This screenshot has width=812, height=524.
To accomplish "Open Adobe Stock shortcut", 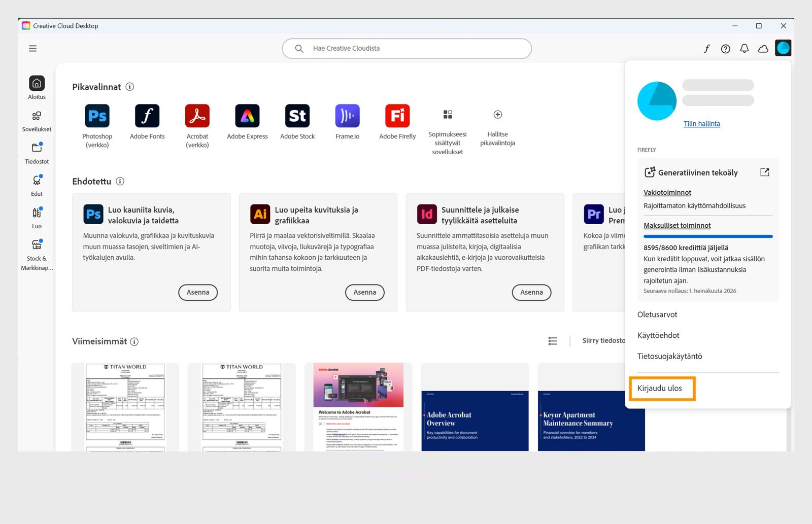I will click(x=297, y=122).
